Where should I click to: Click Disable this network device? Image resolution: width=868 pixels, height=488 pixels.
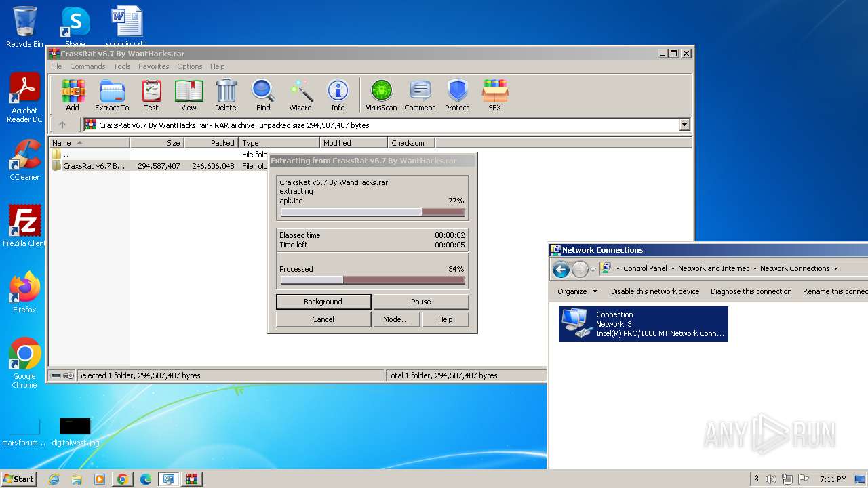tap(655, 291)
